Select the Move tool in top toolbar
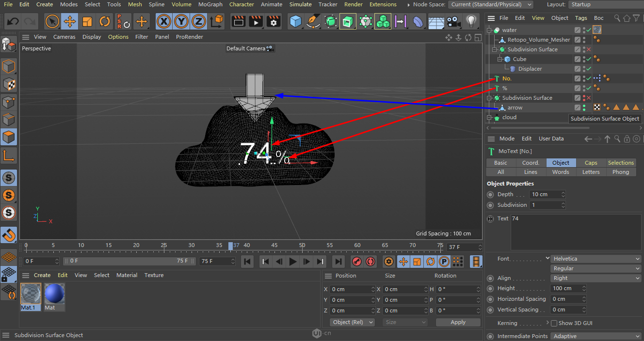The height and width of the screenshot is (341, 644). pos(70,21)
